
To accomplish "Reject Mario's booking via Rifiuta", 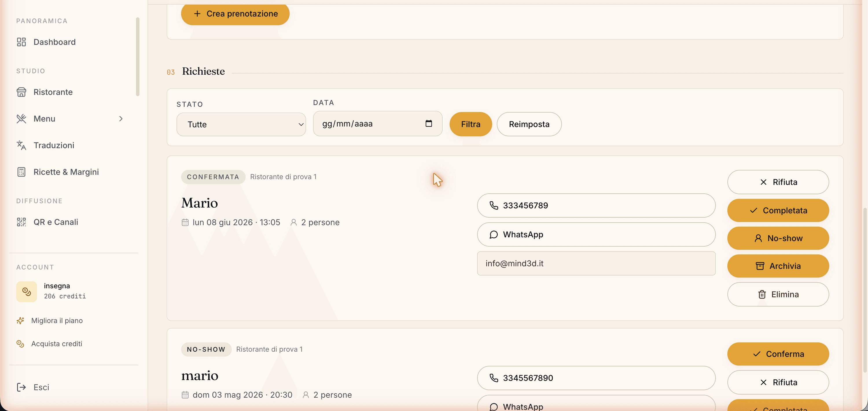I will pyautogui.click(x=778, y=182).
